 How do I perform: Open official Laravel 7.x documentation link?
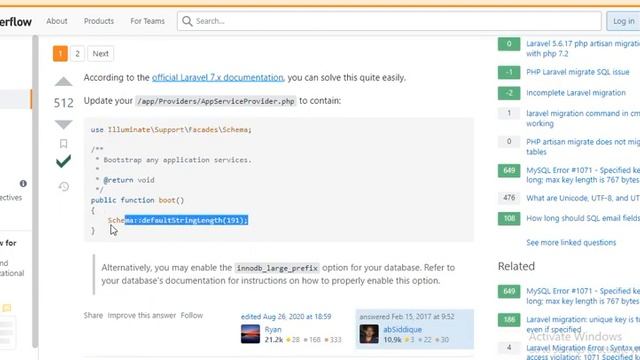coord(218,78)
